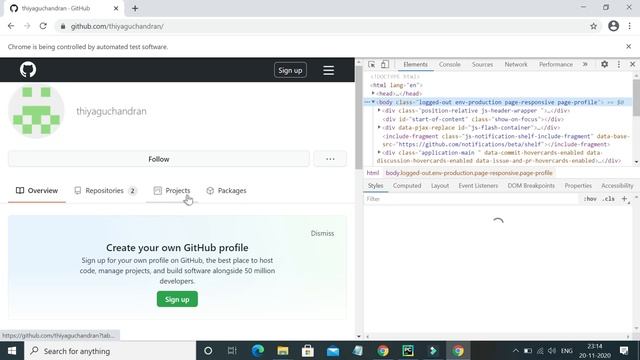
Task: Open Task View from the taskbar
Action: coord(232,351)
